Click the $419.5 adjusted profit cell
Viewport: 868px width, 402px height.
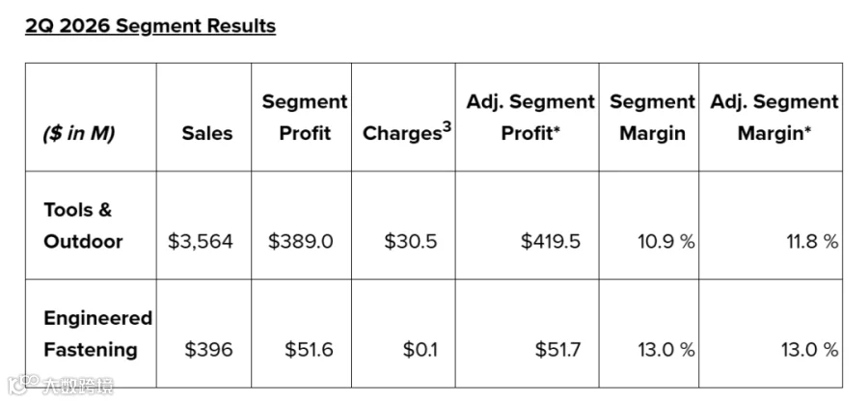(551, 242)
